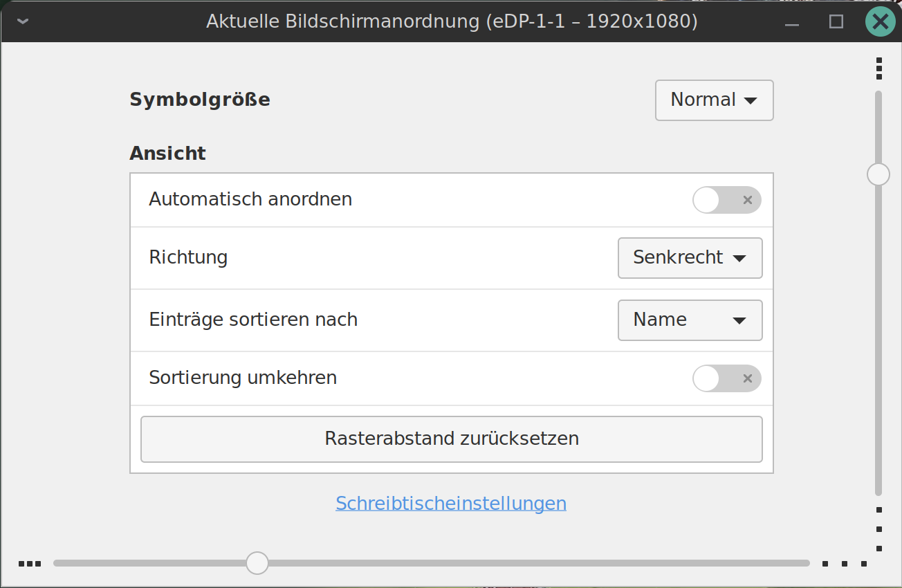
Task: Click horizontal slider track right of its handle
Action: (x=533, y=563)
